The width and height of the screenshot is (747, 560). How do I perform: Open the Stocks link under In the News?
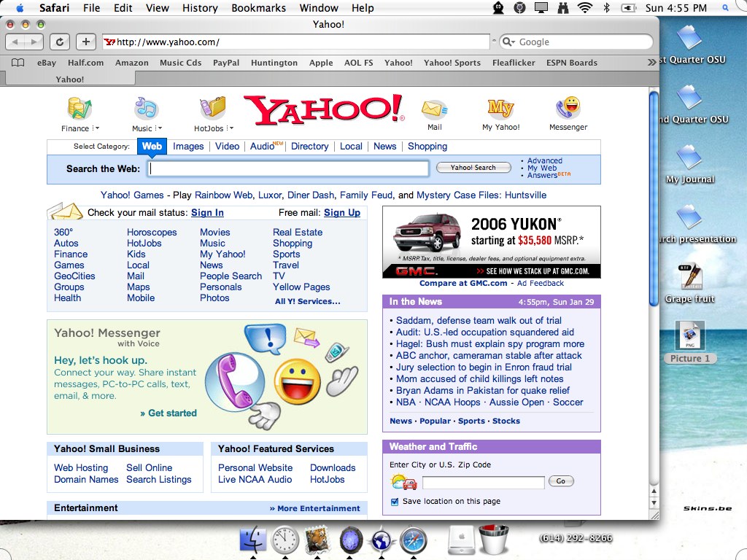click(x=506, y=421)
